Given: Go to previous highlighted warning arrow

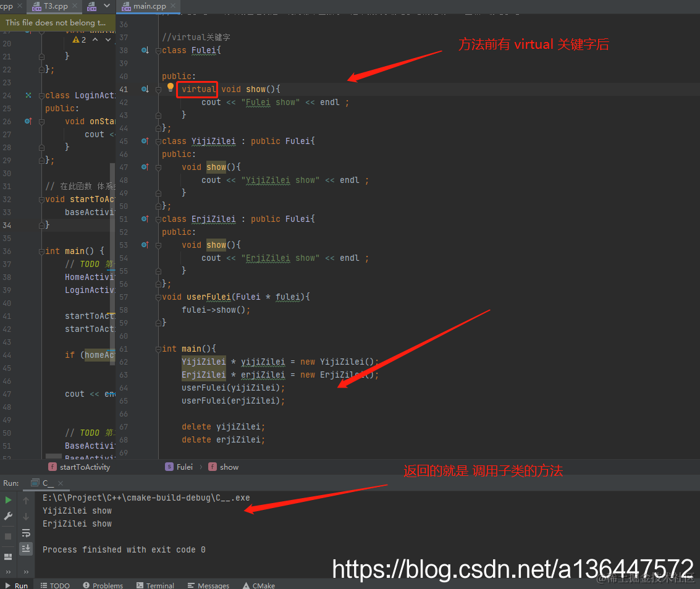Looking at the screenshot, I should (x=95, y=40).
